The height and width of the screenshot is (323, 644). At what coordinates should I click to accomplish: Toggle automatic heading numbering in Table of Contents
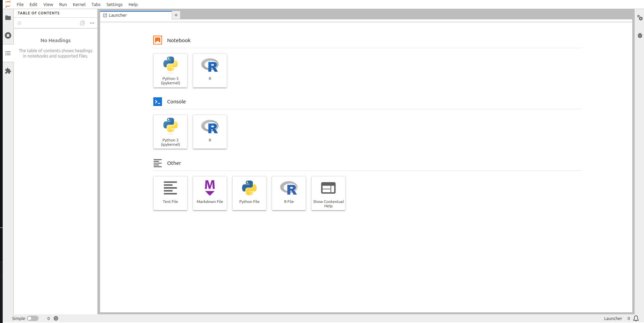coord(19,23)
